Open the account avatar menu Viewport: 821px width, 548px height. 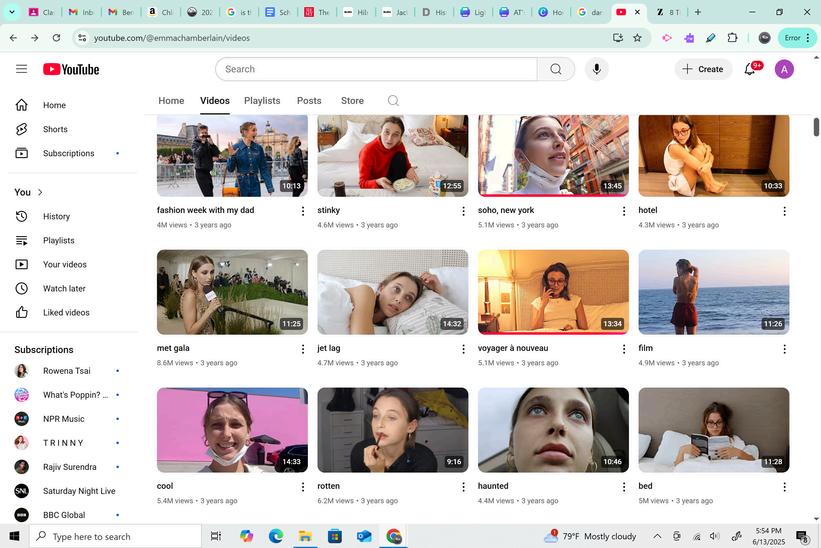(785, 69)
